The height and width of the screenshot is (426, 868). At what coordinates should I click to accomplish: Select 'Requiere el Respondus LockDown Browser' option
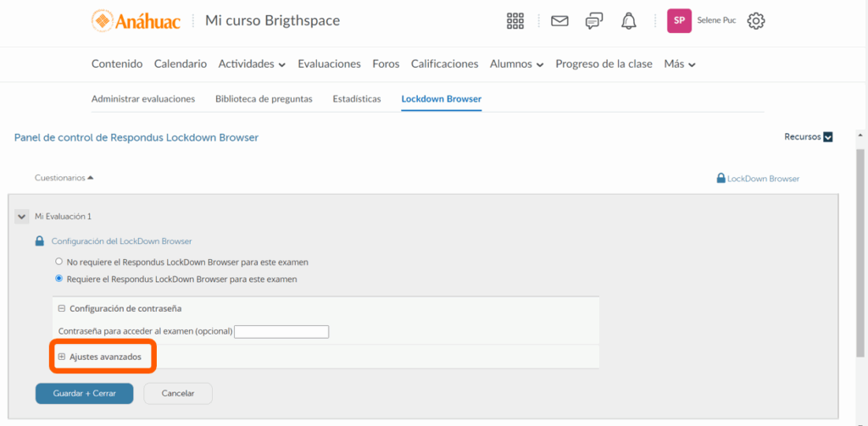[x=59, y=279]
